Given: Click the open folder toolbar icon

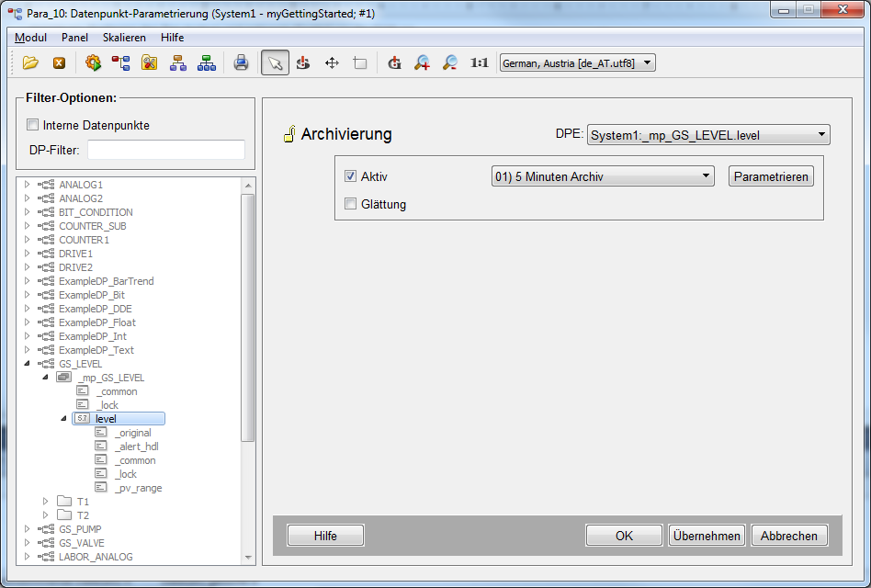Looking at the screenshot, I should 30,62.
